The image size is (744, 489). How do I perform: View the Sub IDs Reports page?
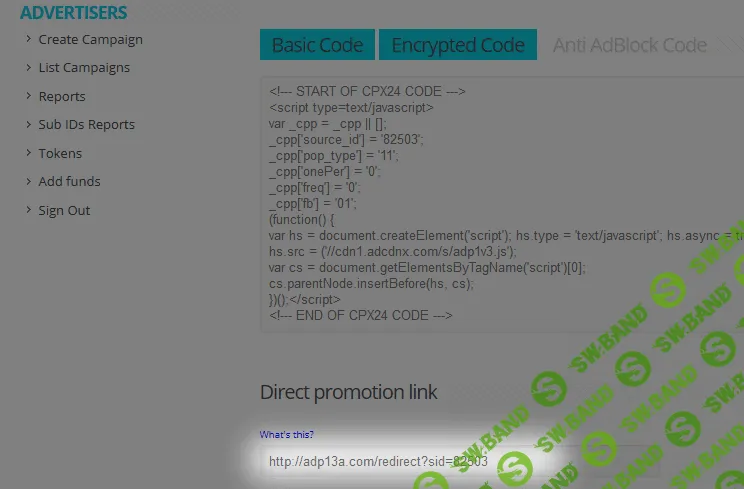[x=86, y=125]
